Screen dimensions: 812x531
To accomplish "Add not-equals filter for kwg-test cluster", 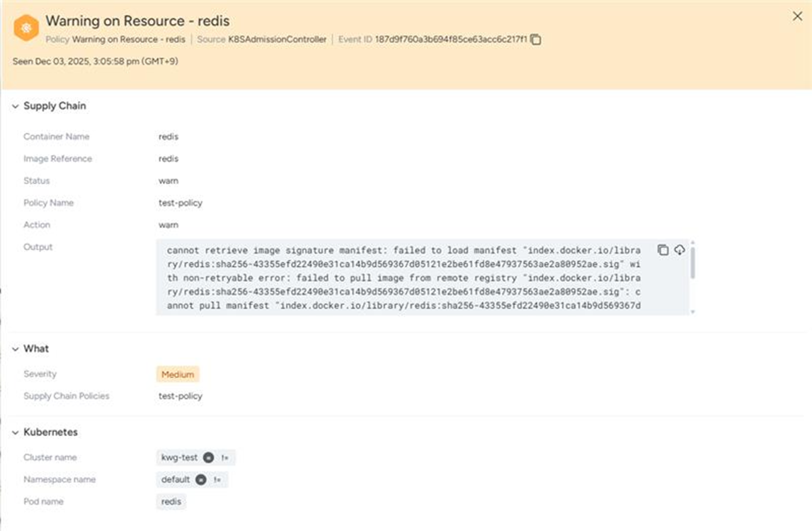I will coord(225,457).
